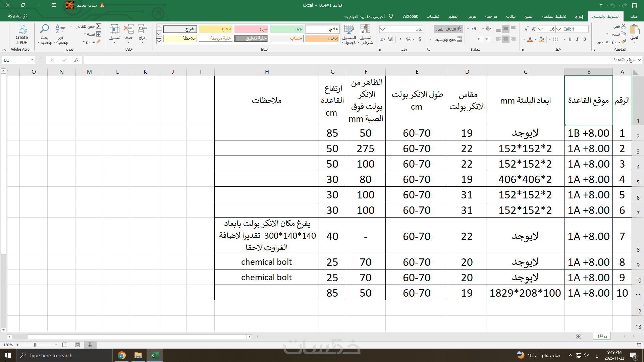Screen dimensions: 644x362
Task: Click the Format Painter brush icon
Action: pyautogui.click(x=624, y=42)
